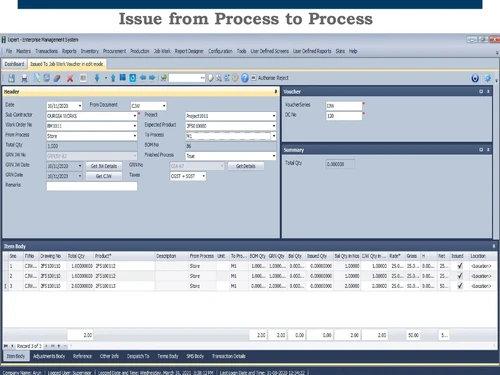Click the blue left arrow Previous icon
Image resolution: width=500 pixels, height=375 pixels.
pyautogui.click(x=143, y=78)
